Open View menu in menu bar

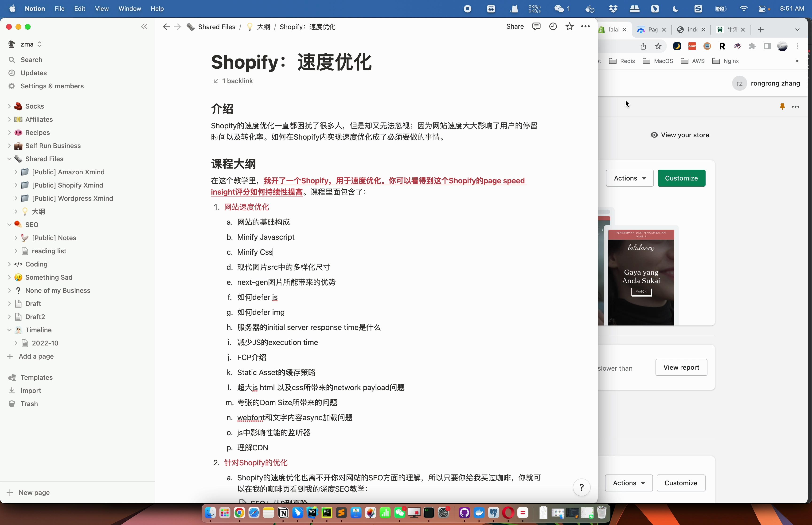(101, 8)
